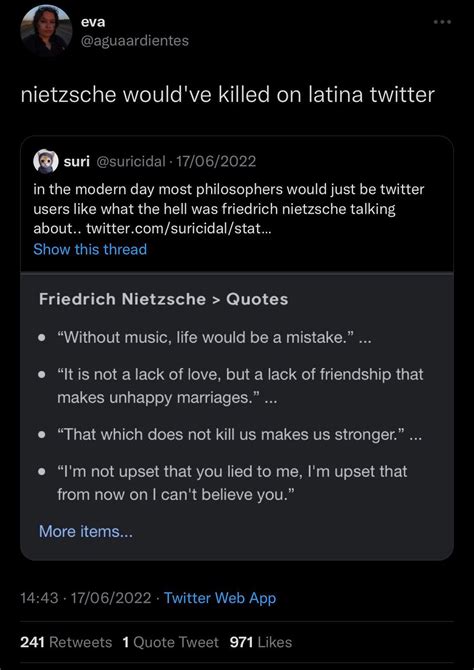Screen dimensions: 474x670
Task: Open the three-dot more options menu
Action: click(x=442, y=22)
